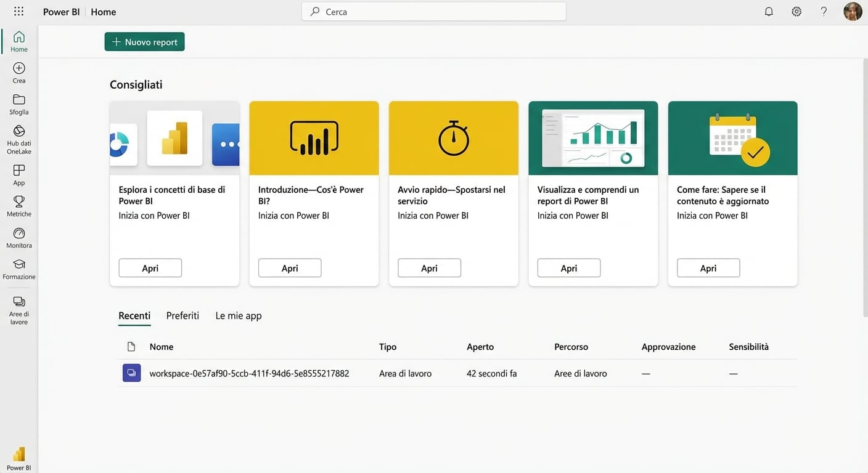Click the workspace icon in the recent row
Screen dimensions: 868x473
coord(131,373)
